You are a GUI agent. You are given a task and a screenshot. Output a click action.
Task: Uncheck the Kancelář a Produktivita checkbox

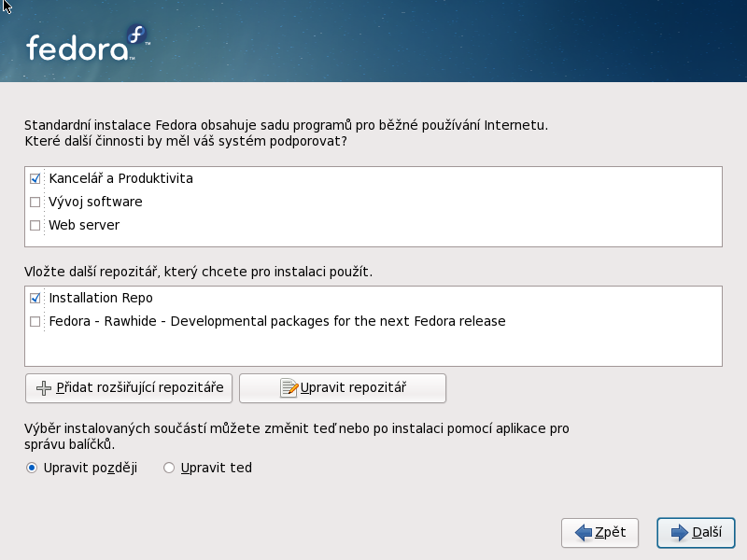[x=35, y=178]
